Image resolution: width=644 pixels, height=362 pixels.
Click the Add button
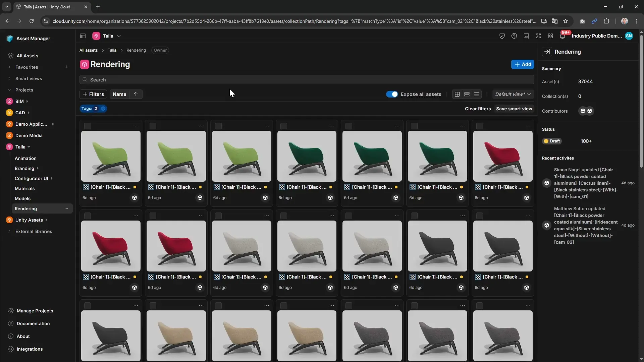[x=522, y=64]
